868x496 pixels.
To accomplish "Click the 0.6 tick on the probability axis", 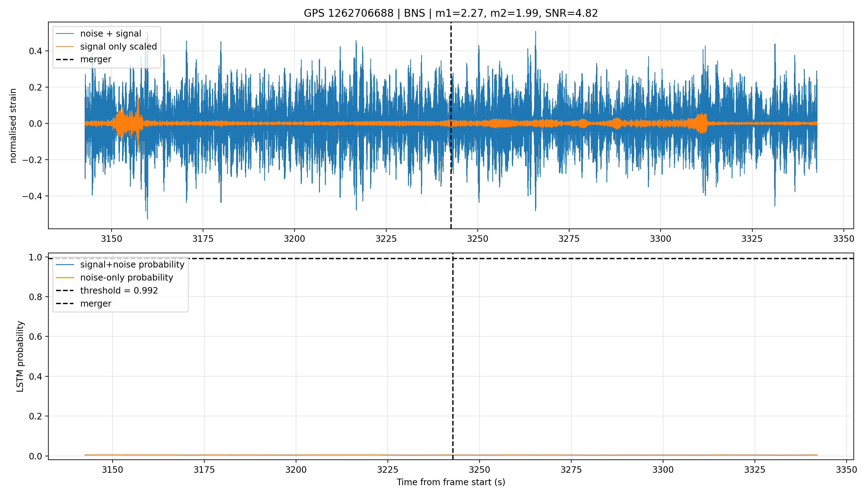I will tap(35, 337).
